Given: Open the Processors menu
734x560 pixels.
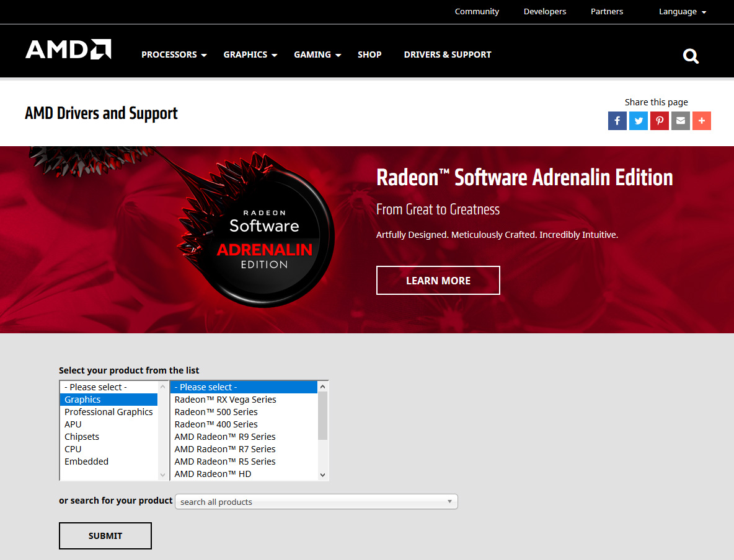Looking at the screenshot, I should pos(174,55).
